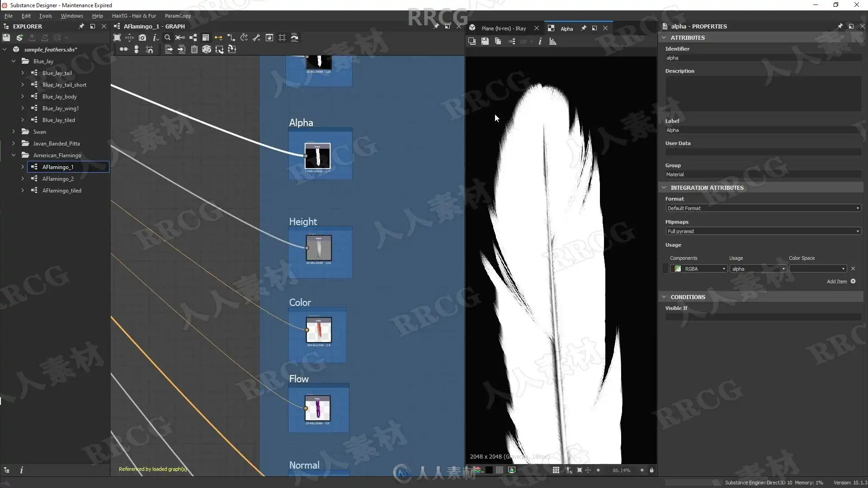Click the clipboard icon in graph toolbar

tap(194, 49)
